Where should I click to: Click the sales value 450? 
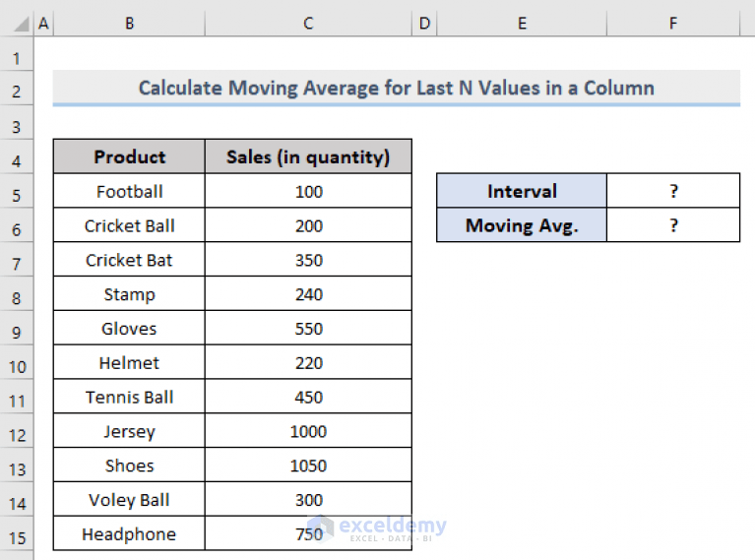[308, 397]
